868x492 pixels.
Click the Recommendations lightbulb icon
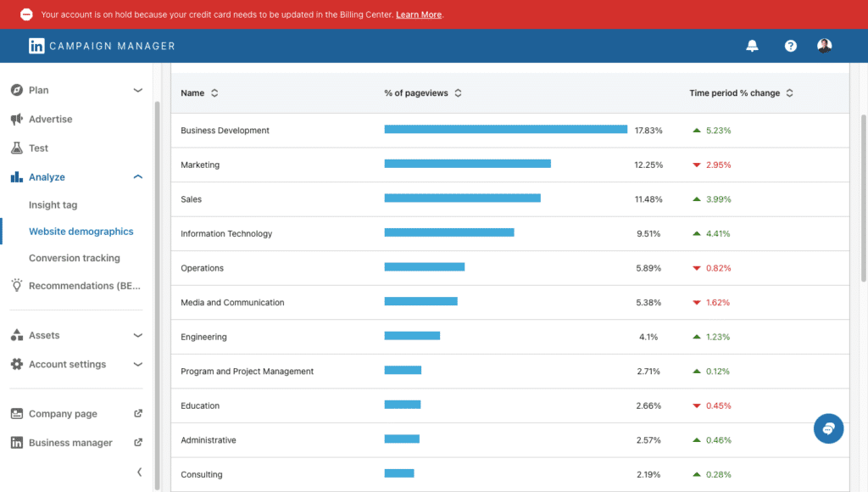(17, 285)
